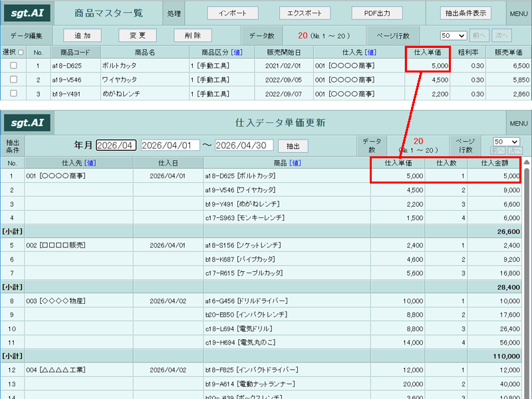
Task: Click the 追加 data edit button
Action: point(82,35)
